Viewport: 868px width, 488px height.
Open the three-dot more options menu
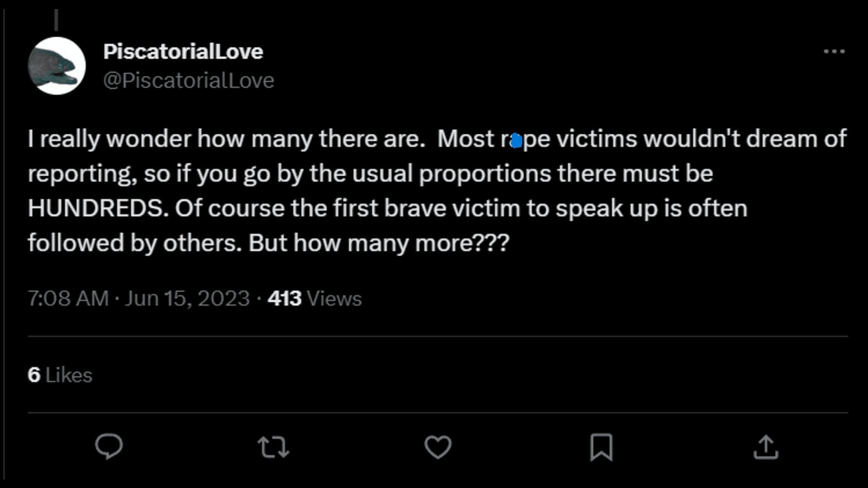pos(834,52)
